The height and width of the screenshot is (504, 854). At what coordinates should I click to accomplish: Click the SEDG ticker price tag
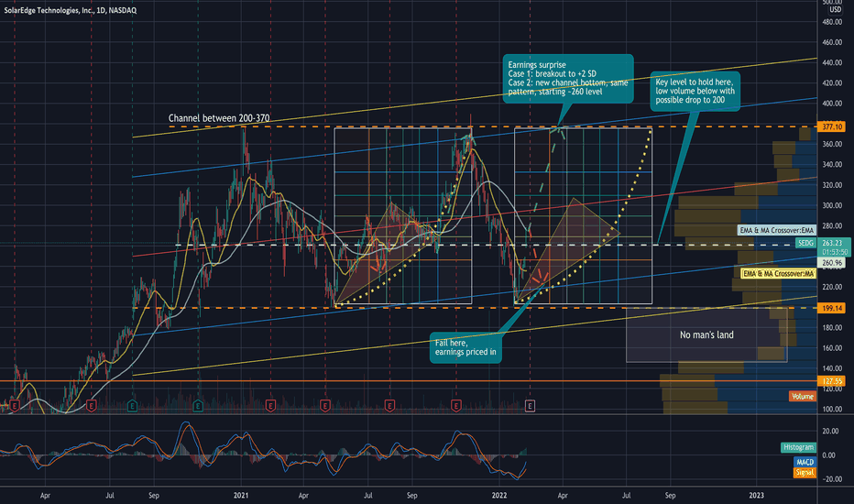(805, 243)
